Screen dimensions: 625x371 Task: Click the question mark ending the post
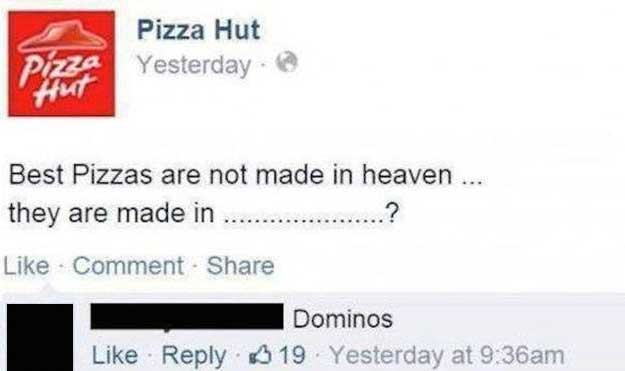(391, 212)
